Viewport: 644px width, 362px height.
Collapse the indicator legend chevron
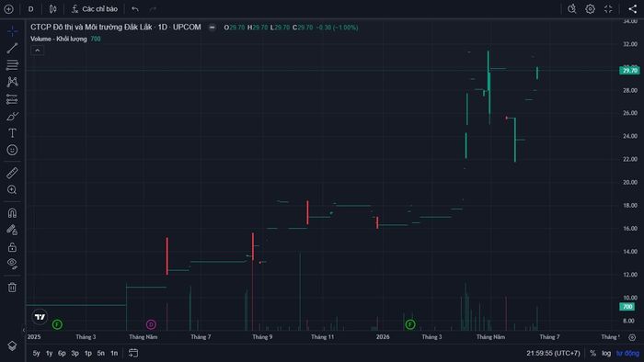tap(38, 51)
